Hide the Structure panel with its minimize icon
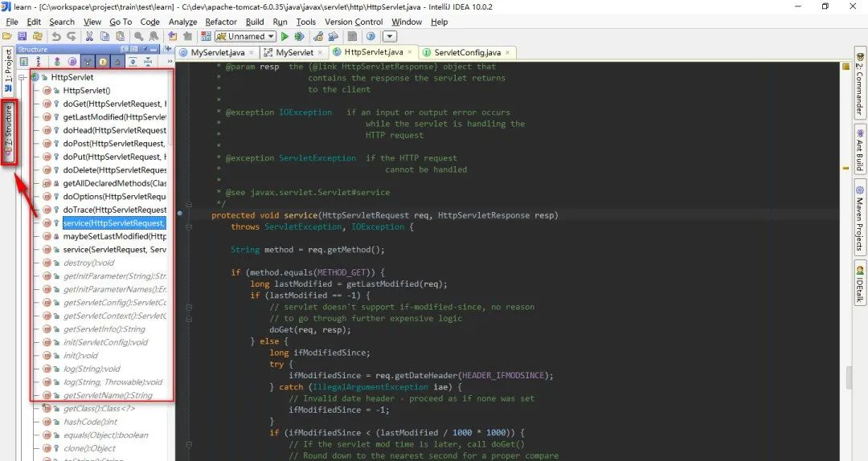 click(154, 49)
